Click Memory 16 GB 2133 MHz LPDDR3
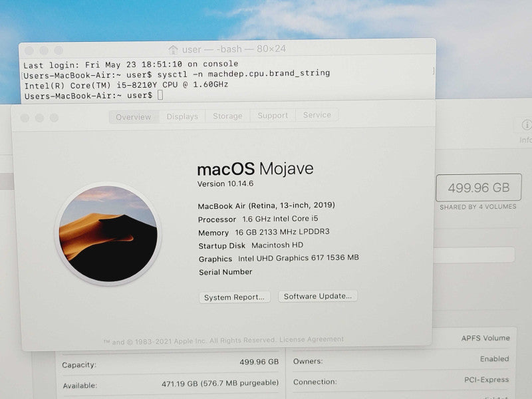 click(263, 232)
